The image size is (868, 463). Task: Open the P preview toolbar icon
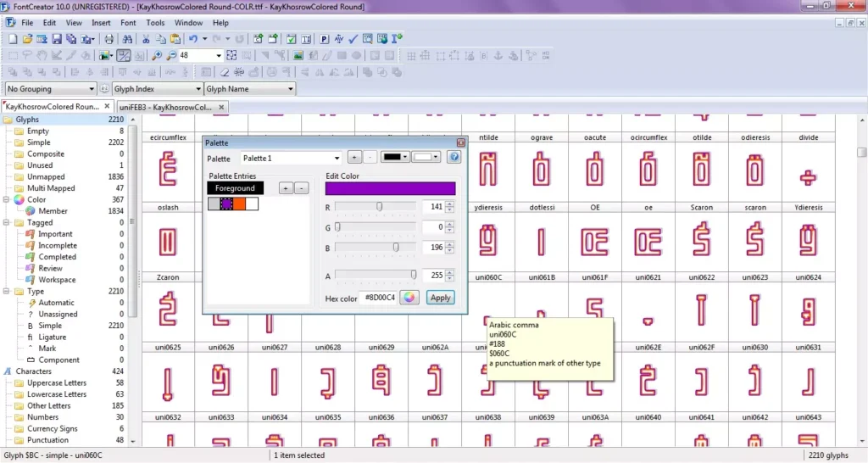(x=325, y=39)
